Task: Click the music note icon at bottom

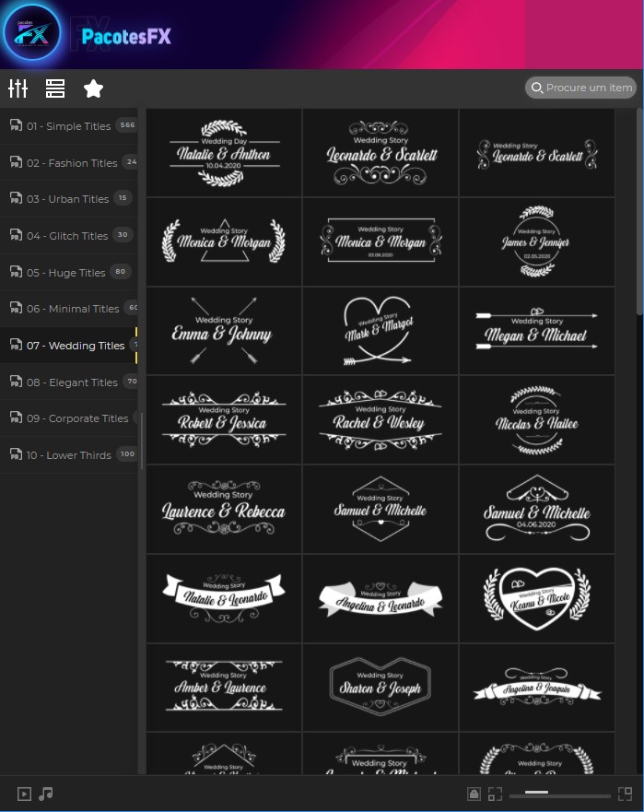Action: pyautogui.click(x=46, y=794)
